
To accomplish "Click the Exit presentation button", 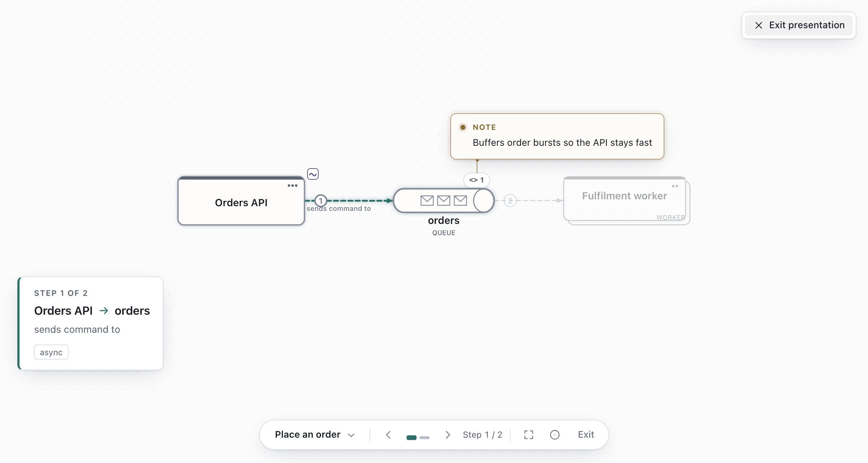I will tap(799, 25).
